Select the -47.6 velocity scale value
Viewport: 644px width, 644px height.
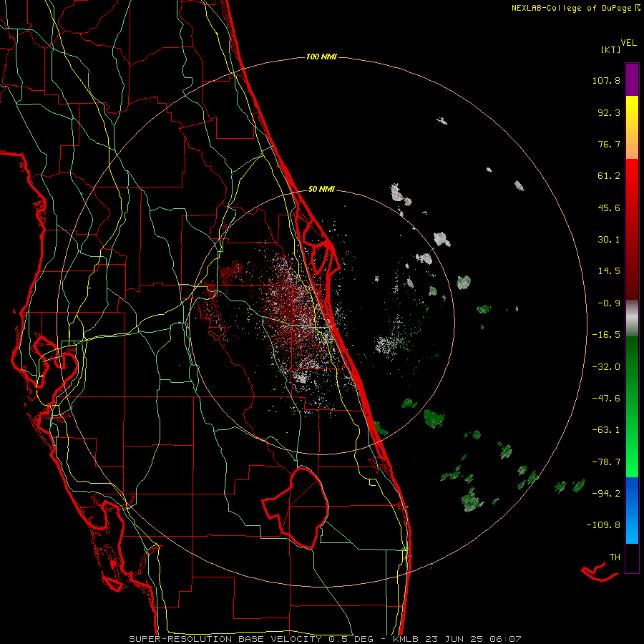click(606, 399)
